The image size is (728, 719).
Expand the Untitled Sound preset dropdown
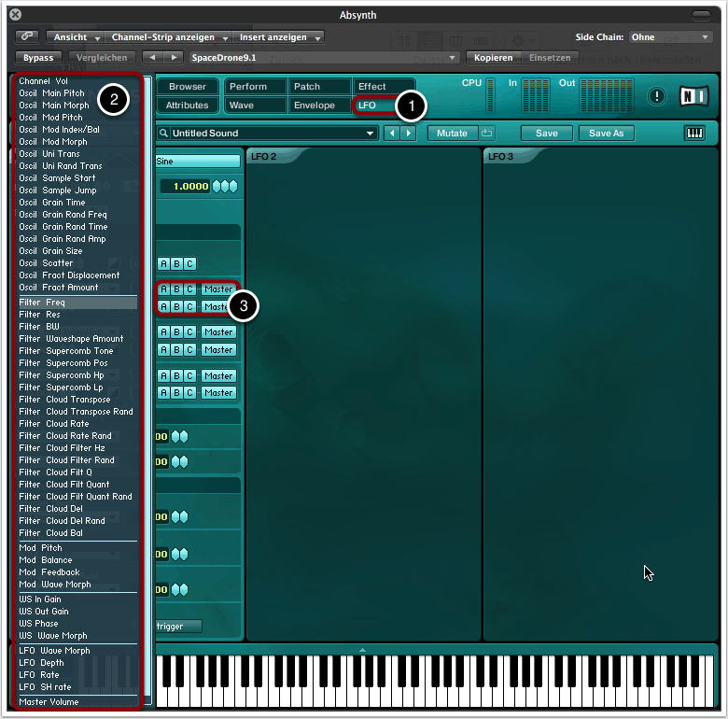point(370,134)
